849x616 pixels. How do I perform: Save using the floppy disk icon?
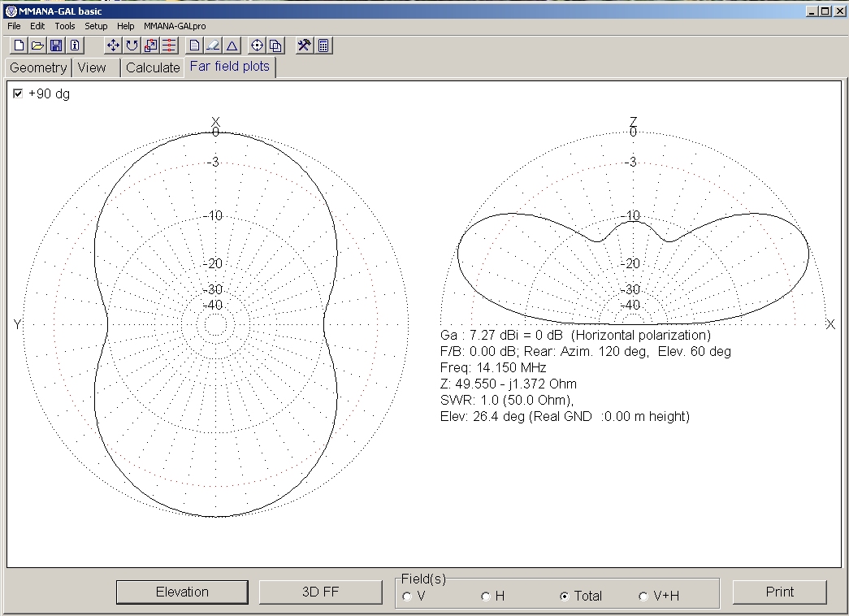point(56,46)
